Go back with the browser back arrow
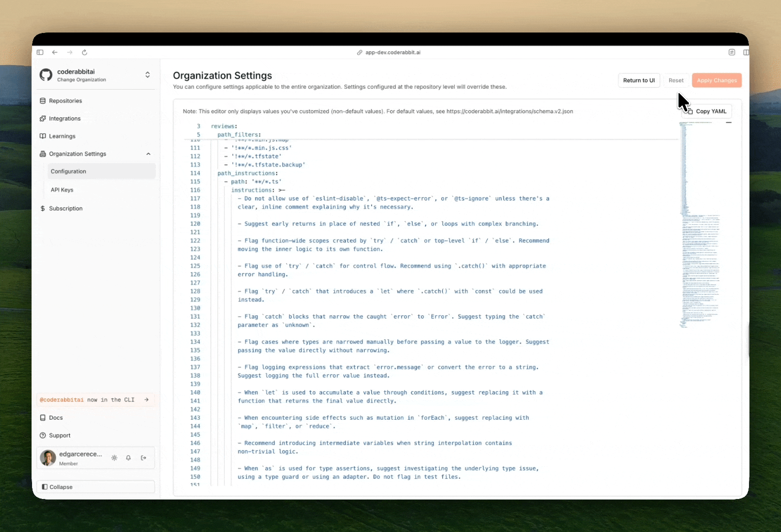This screenshot has width=781, height=532. [55, 52]
